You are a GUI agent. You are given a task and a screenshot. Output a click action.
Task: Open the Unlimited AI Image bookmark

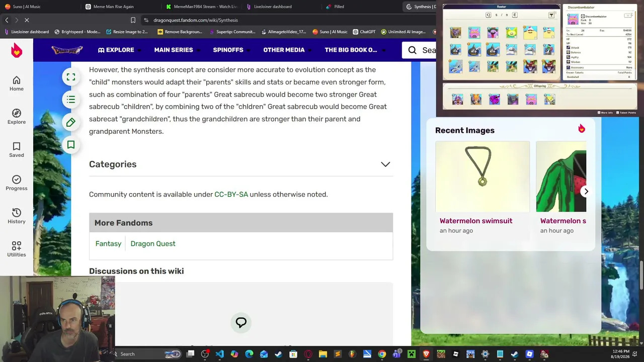(x=403, y=32)
